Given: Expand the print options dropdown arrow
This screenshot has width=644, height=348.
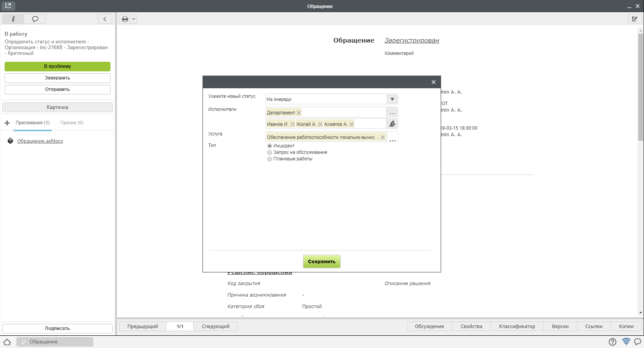Looking at the screenshot, I should pos(133,19).
